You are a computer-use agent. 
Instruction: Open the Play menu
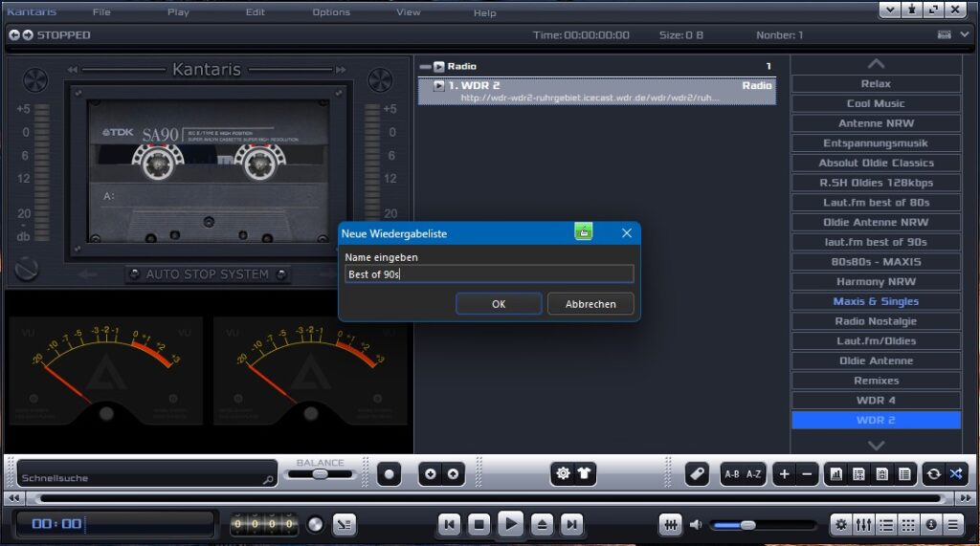tap(178, 11)
